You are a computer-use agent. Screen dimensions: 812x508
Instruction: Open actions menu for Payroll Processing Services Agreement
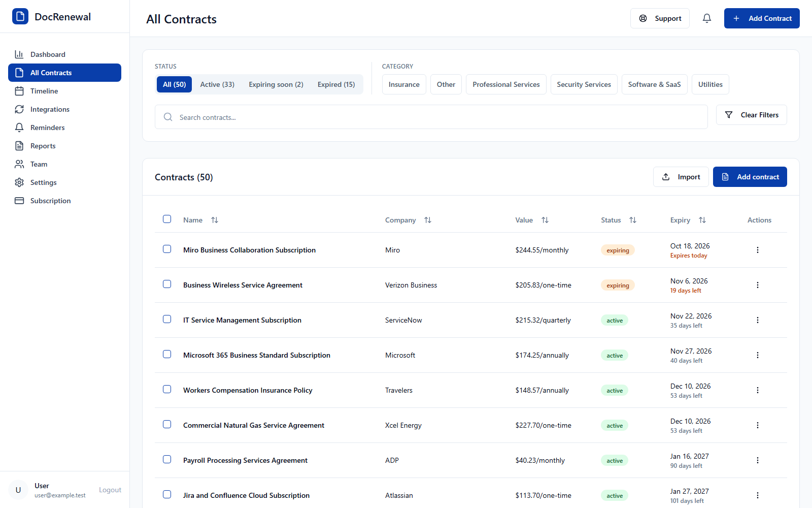(x=758, y=460)
